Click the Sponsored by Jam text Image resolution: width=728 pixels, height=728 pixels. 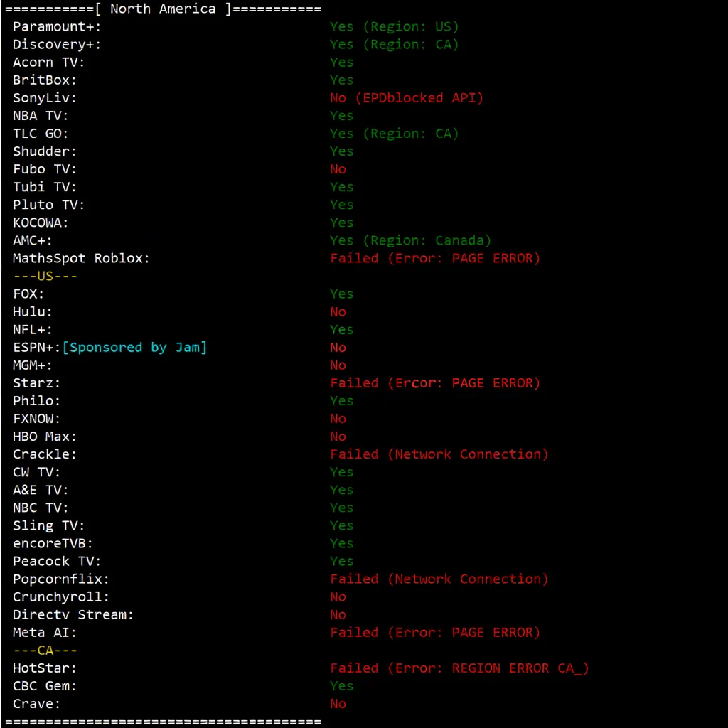pos(135,348)
